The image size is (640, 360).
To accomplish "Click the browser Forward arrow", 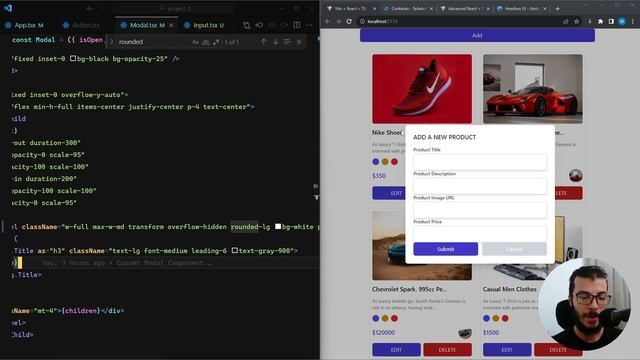I will click(x=338, y=21).
